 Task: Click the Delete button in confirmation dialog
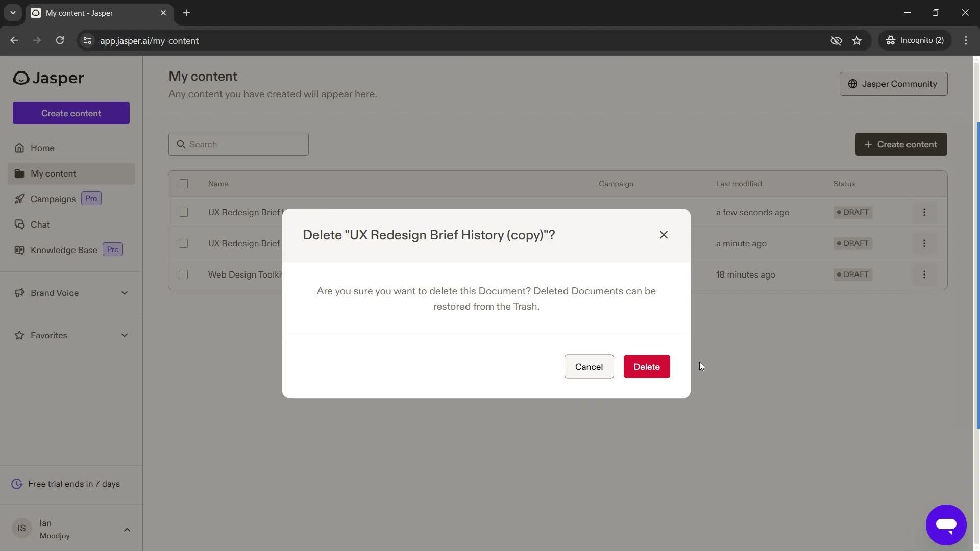pos(646,366)
